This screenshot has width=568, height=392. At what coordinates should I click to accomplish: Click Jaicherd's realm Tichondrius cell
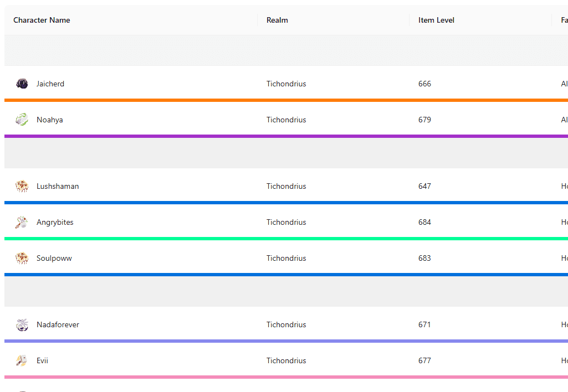click(x=286, y=84)
